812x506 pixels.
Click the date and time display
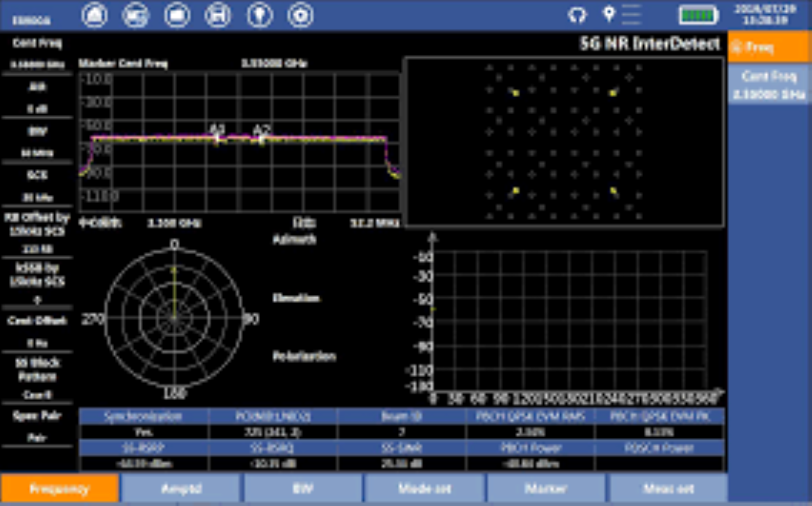coord(765,15)
